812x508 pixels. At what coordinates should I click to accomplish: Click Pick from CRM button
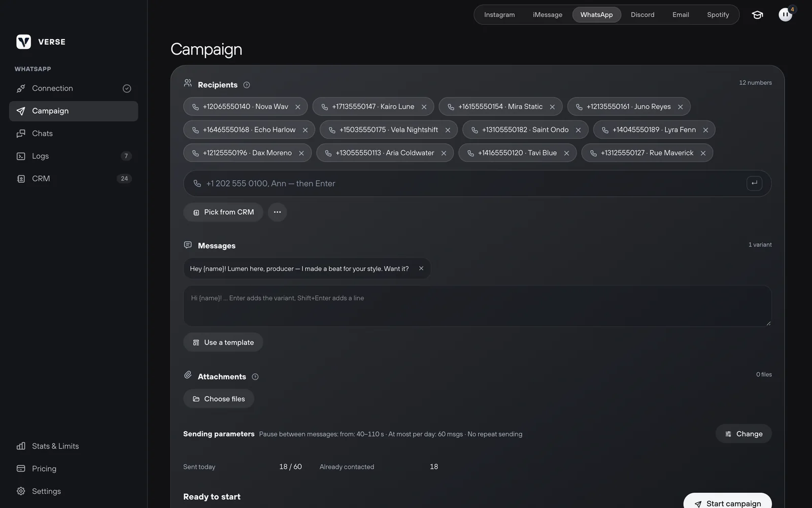223,212
